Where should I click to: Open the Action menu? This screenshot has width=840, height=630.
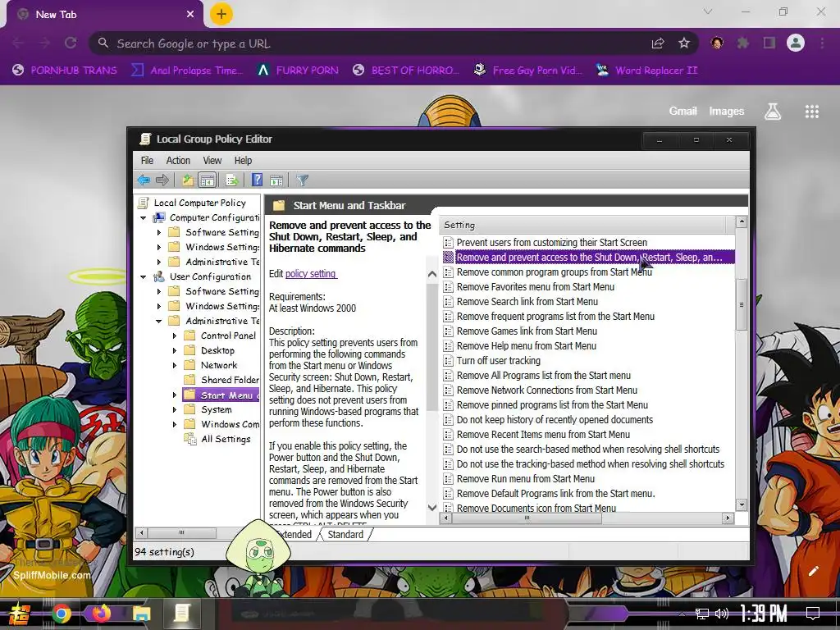coord(178,160)
